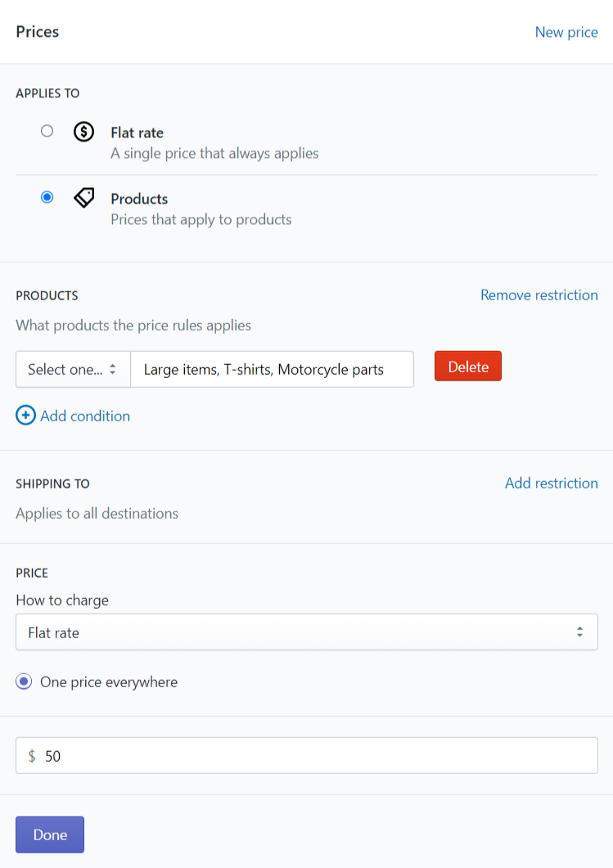This screenshot has height=868, width=613.
Task: Toggle One price everywhere radio option
Action: pyautogui.click(x=24, y=681)
